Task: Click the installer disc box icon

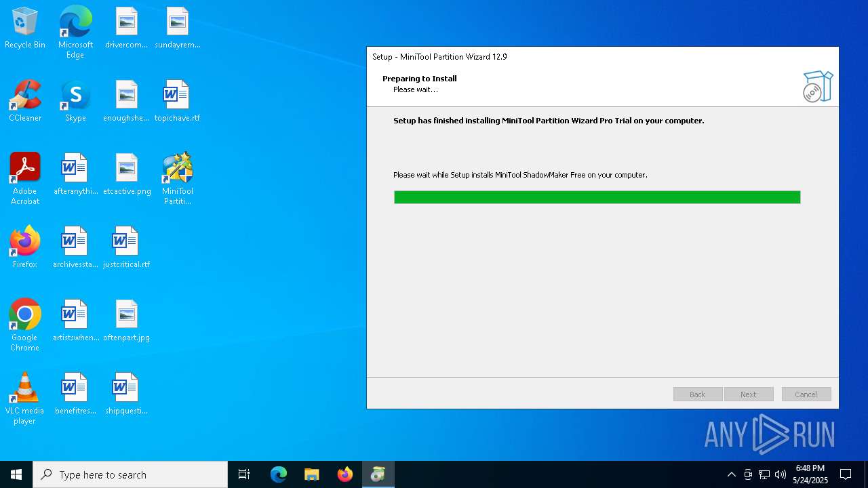Action: point(818,87)
